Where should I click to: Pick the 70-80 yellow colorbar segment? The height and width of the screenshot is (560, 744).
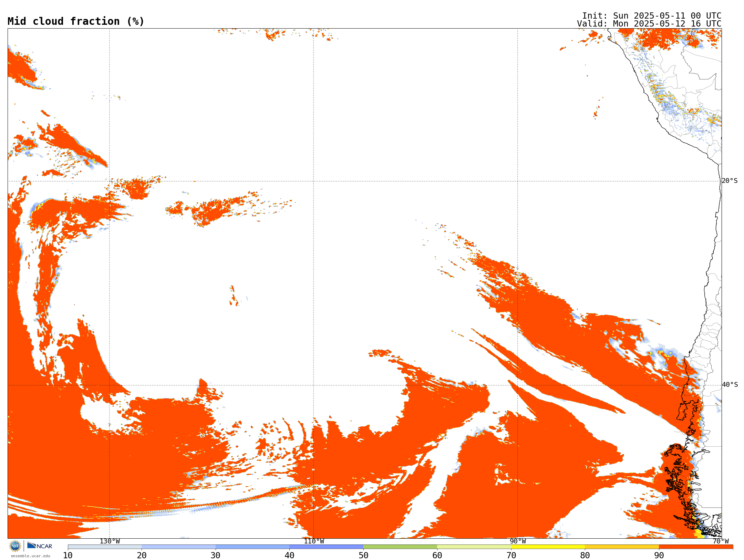pos(548,547)
